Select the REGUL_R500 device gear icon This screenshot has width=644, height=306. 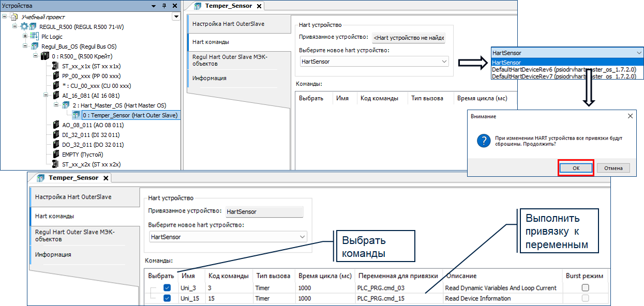(x=25, y=26)
